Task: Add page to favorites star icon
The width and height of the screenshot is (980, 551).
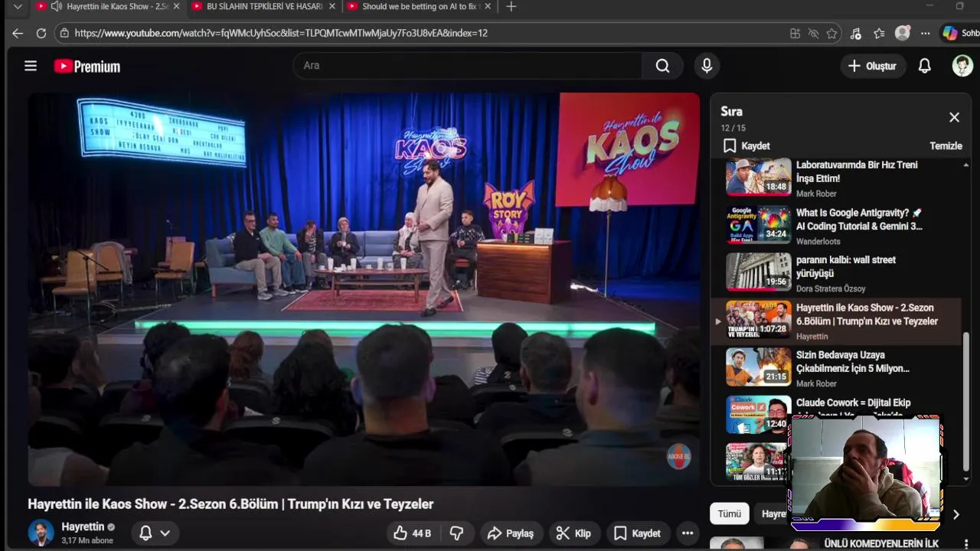Action: coord(831,33)
